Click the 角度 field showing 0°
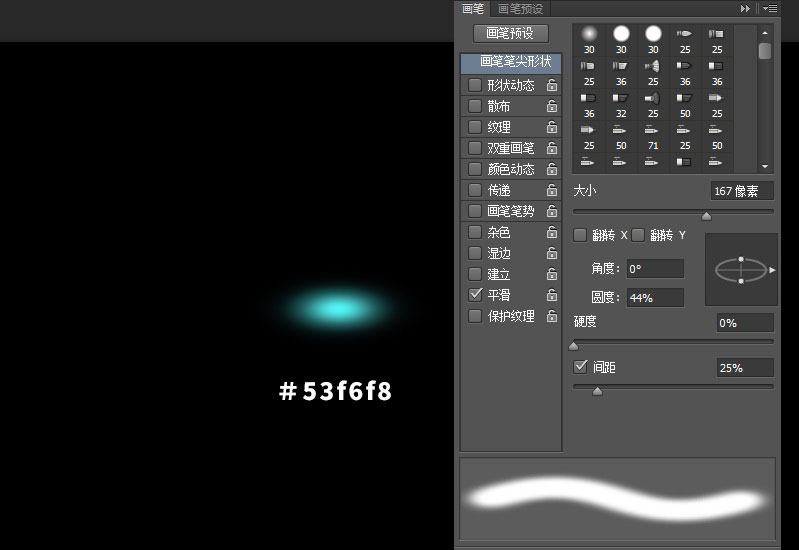The image size is (799, 550). click(x=655, y=269)
